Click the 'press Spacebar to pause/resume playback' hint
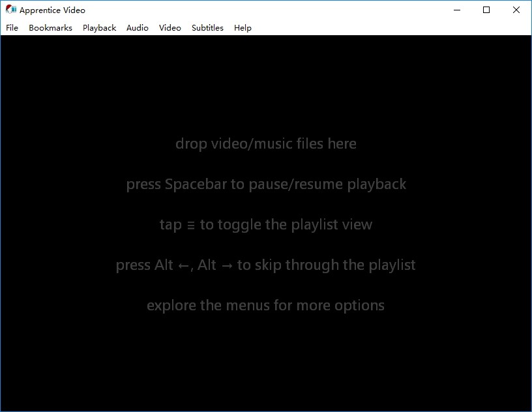The height and width of the screenshot is (412, 532). coord(266,184)
